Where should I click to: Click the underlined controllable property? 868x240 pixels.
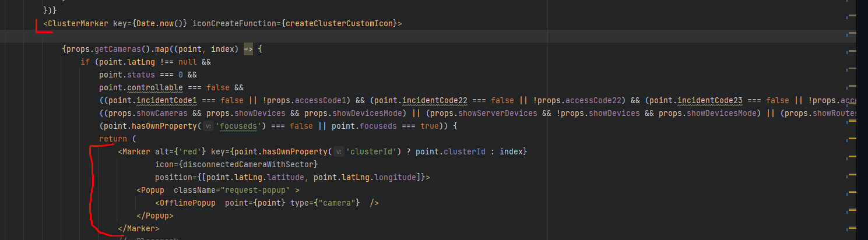155,87
